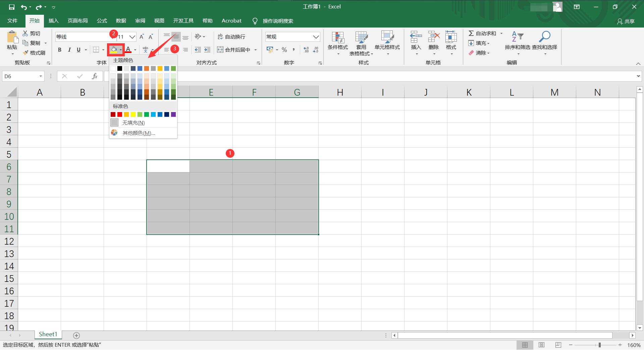Image resolution: width=644 pixels, height=350 pixels.
Task: Decrease indent in alignment group
Action: tap(198, 50)
